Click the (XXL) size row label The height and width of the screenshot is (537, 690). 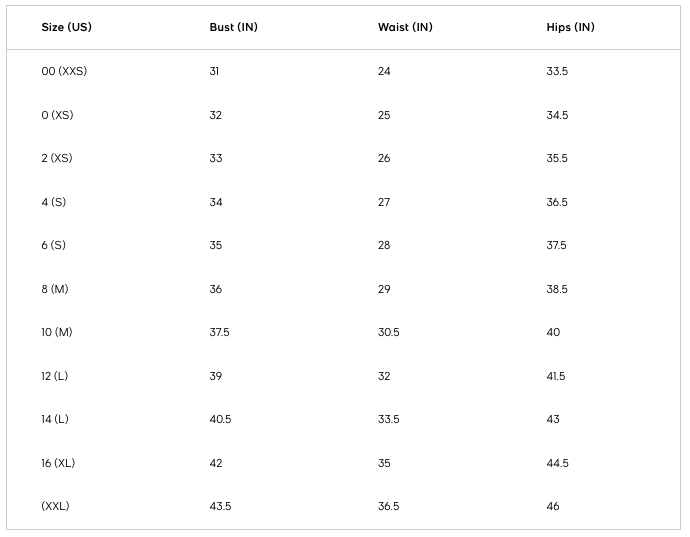click(x=55, y=506)
